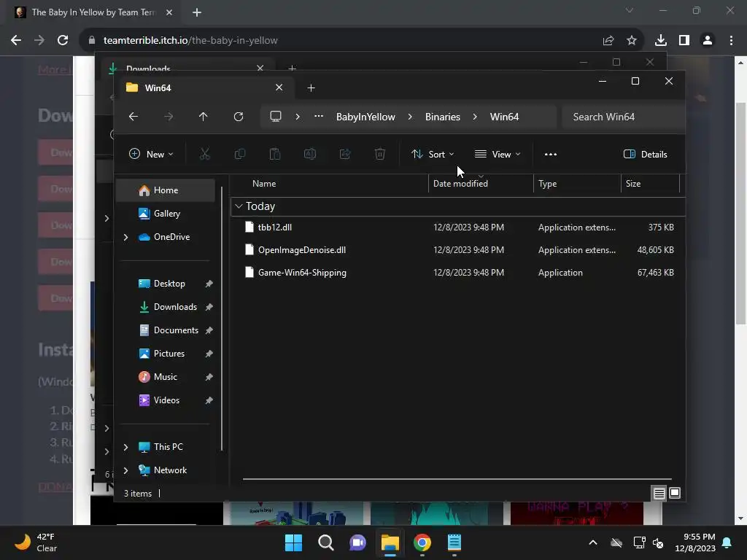
Task: Select Home in navigation pane
Action: 166,190
